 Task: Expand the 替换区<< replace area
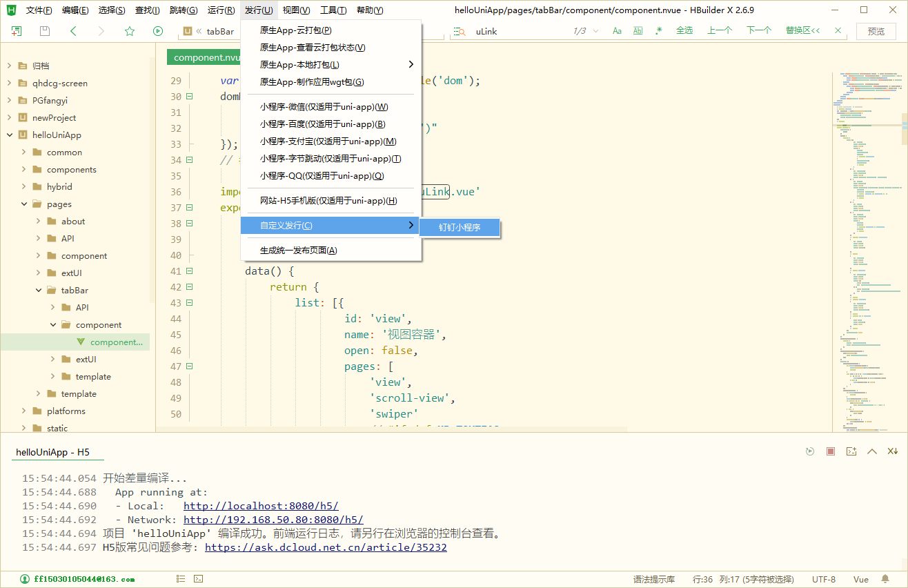coord(803,31)
